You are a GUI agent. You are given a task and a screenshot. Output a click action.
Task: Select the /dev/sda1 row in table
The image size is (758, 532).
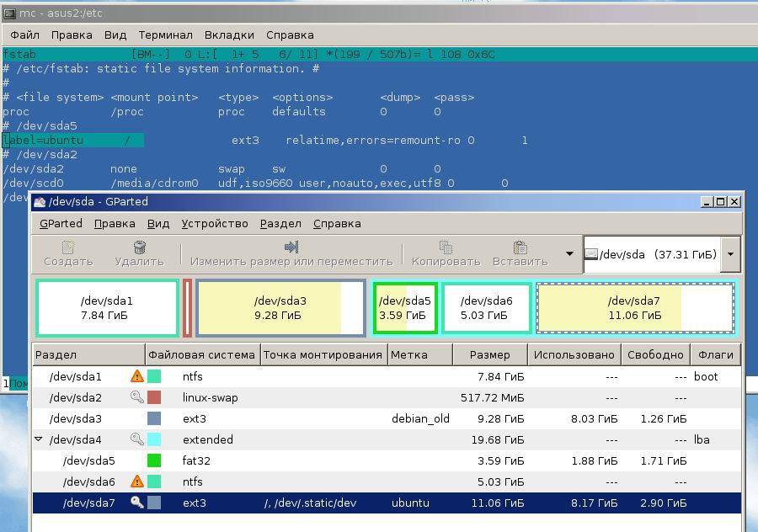(387, 376)
